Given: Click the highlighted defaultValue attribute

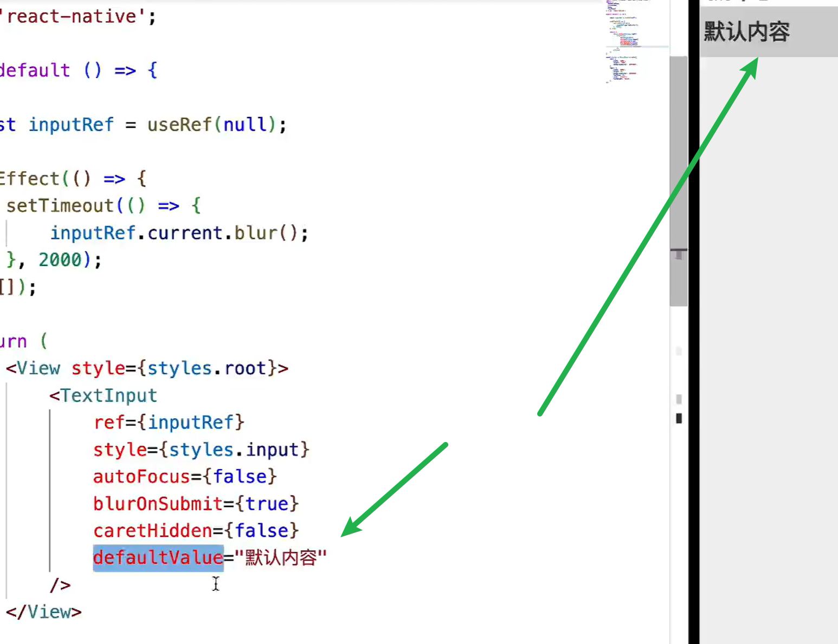Looking at the screenshot, I should click(x=158, y=557).
